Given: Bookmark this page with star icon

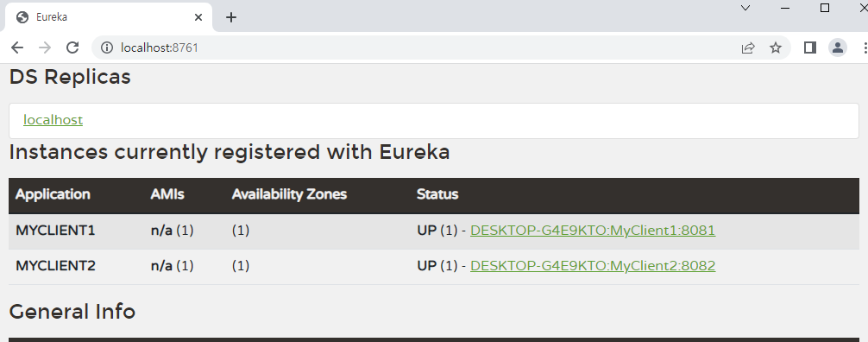Looking at the screenshot, I should 776,47.
